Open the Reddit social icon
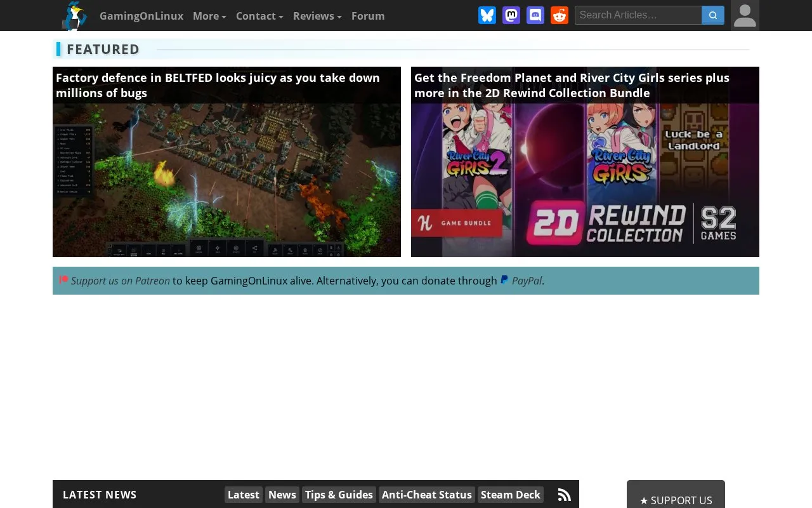The height and width of the screenshot is (508, 812). 560,15
